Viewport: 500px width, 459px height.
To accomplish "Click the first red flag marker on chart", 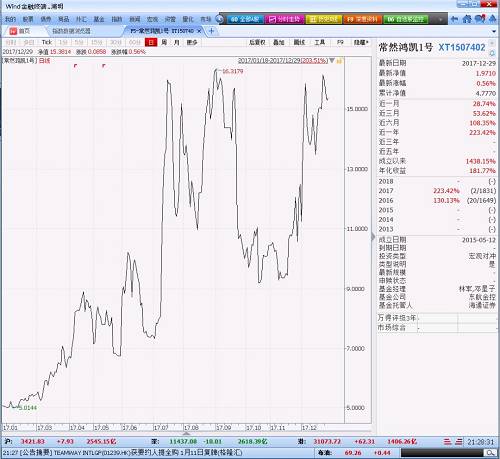I will (75, 66).
